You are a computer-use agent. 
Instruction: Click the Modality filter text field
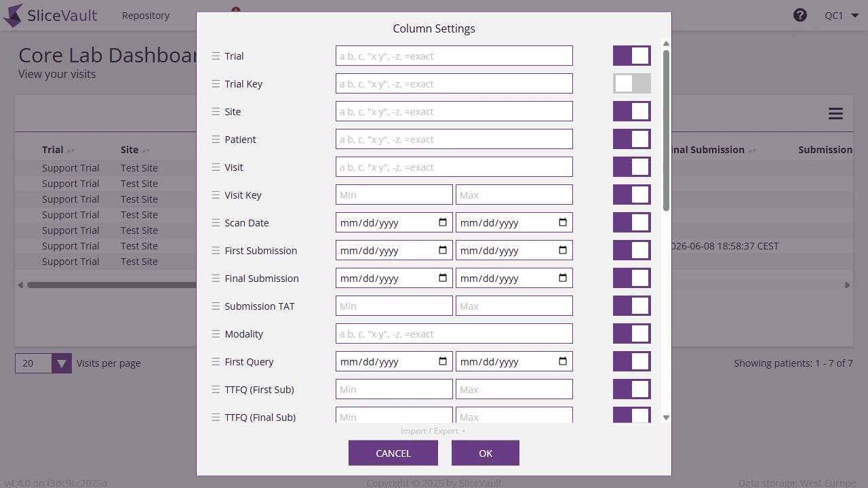point(454,333)
